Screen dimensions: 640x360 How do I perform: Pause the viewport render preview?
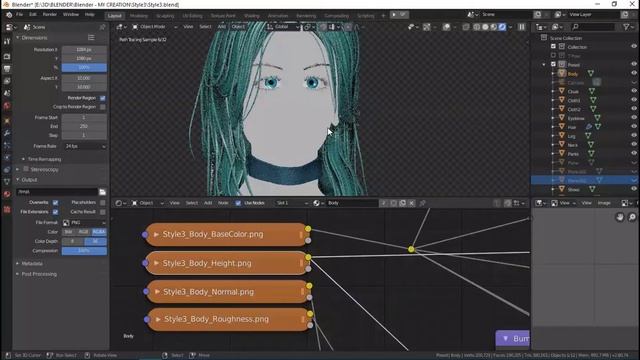(x=522, y=27)
